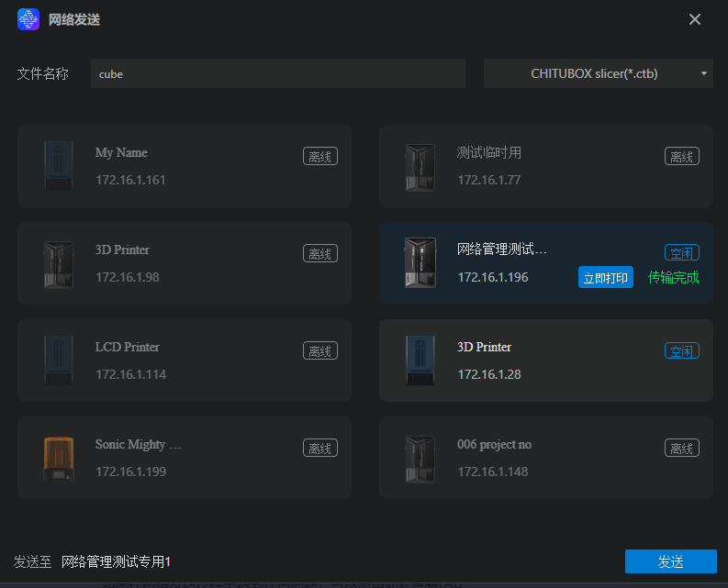
Task: Click the 立即打印 print now button
Action: (605, 278)
